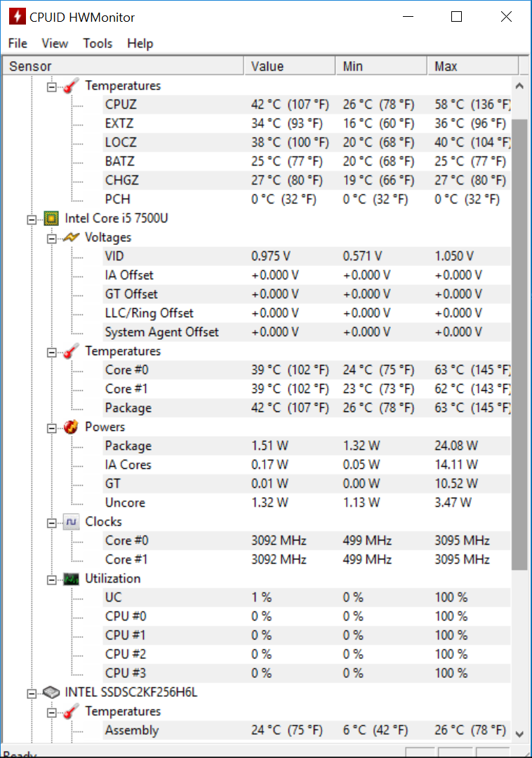Collapse the Clocks tree section
Screen dimensions: 532x758
(51, 523)
